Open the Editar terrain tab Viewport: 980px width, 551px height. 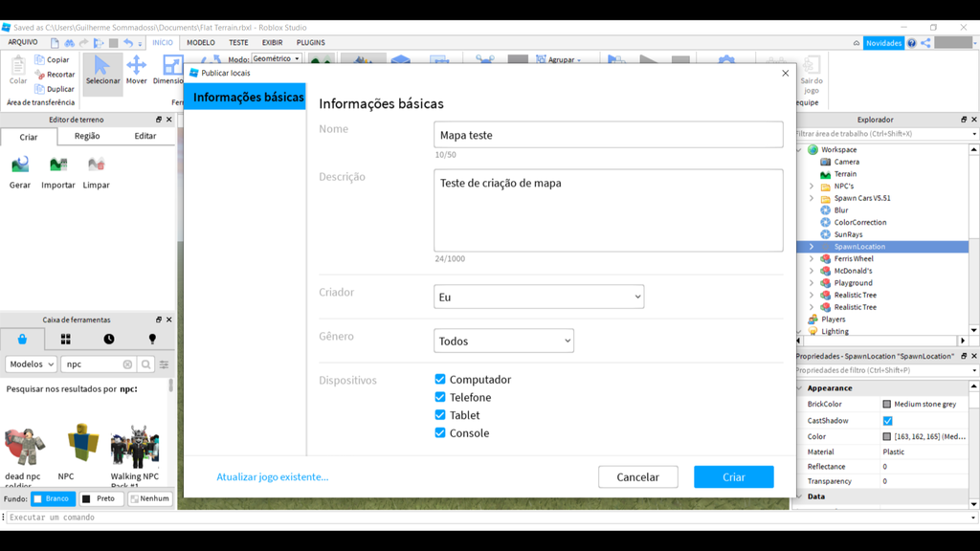point(145,136)
